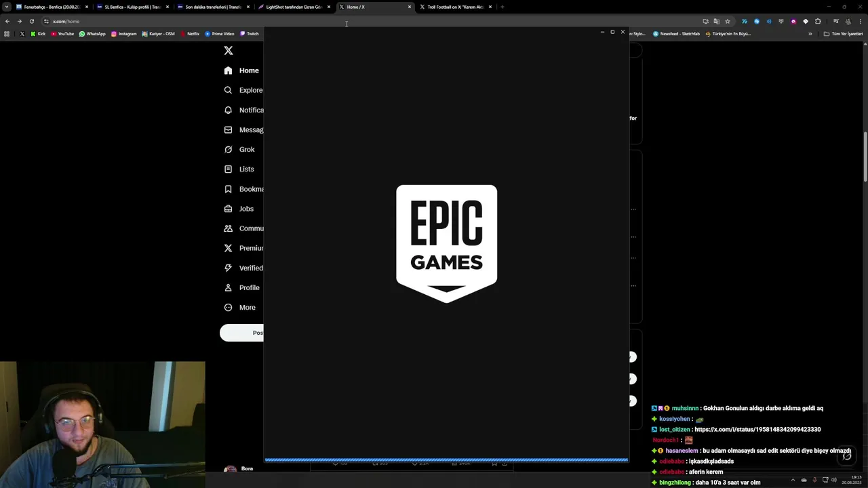Click the translate page icon in address bar
868x488 pixels.
point(717,21)
